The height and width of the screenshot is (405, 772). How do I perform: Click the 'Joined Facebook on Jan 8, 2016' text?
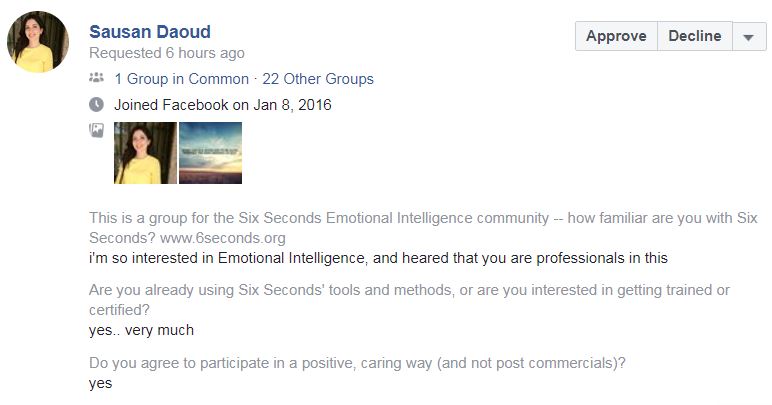[222, 104]
